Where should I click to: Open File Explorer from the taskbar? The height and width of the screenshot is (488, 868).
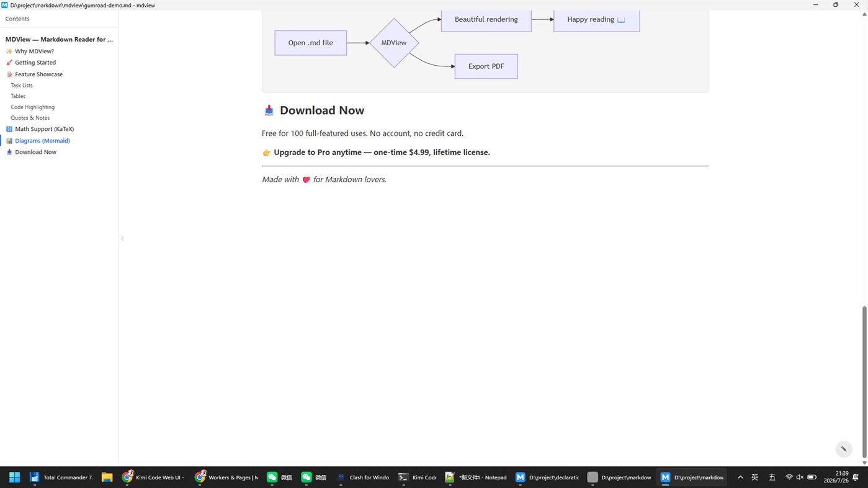(107, 477)
